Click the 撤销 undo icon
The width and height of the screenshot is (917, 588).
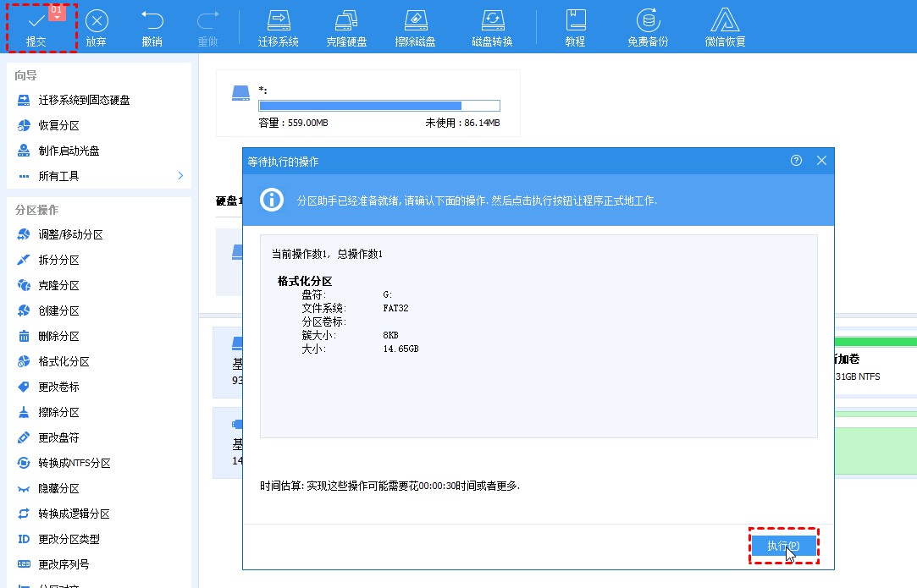coord(151,26)
